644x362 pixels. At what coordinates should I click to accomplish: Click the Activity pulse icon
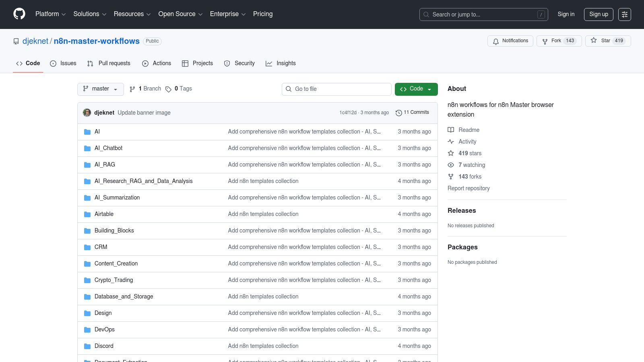[451, 142]
